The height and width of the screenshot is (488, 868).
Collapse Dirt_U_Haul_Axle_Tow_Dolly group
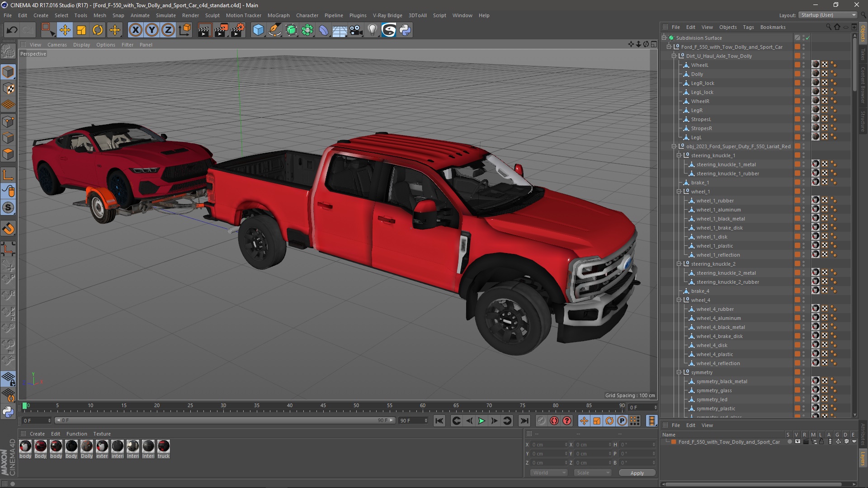(674, 56)
